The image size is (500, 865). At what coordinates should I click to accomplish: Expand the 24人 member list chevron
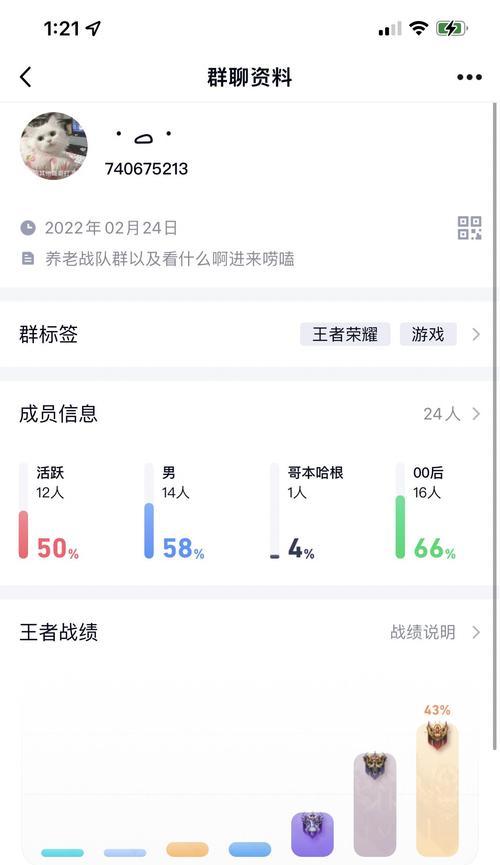tap(476, 414)
